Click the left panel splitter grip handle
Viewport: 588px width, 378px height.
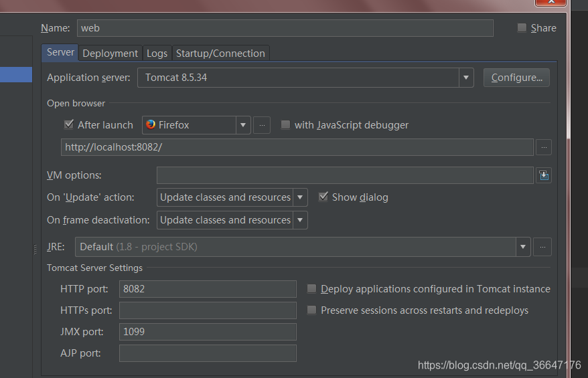[35, 249]
